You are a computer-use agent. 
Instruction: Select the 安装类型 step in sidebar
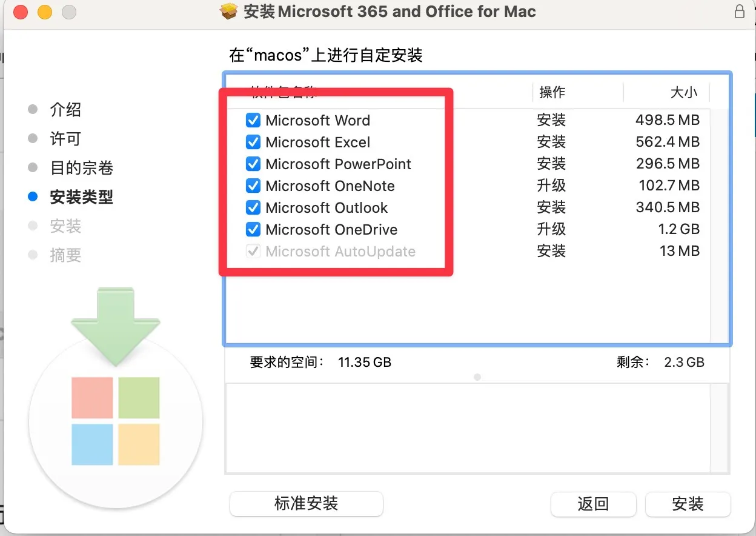82,197
